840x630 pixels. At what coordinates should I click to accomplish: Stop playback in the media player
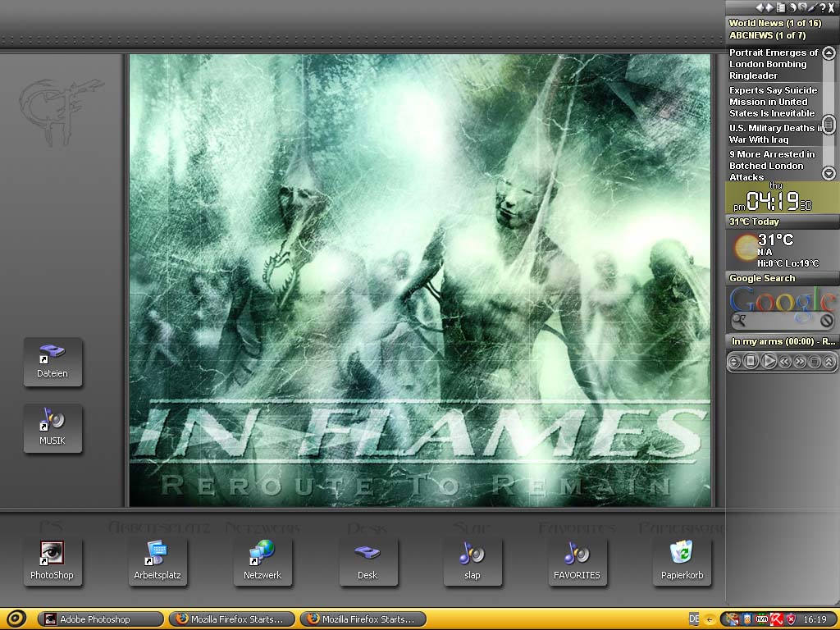pos(751,361)
